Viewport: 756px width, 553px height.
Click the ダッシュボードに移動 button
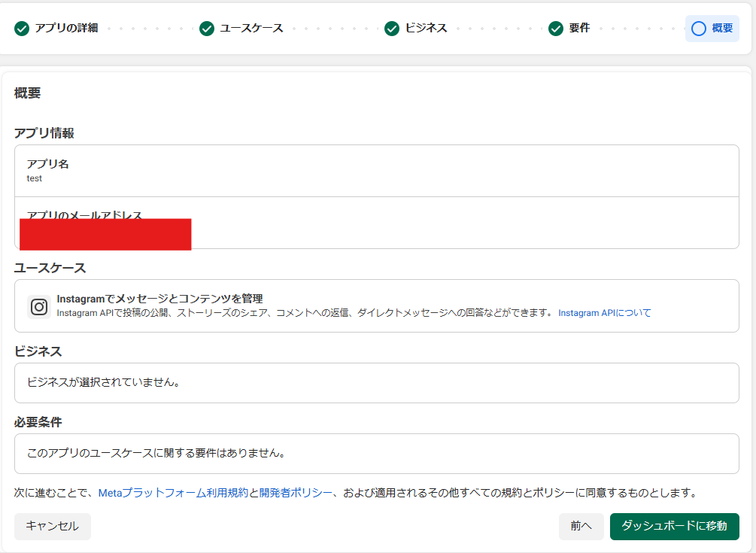click(675, 526)
